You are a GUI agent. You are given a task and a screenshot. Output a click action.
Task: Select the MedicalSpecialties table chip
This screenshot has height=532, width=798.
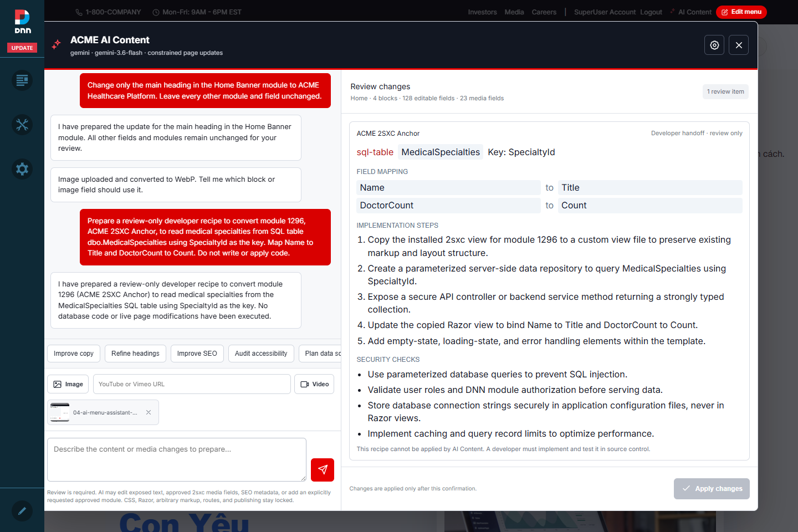coord(441,152)
